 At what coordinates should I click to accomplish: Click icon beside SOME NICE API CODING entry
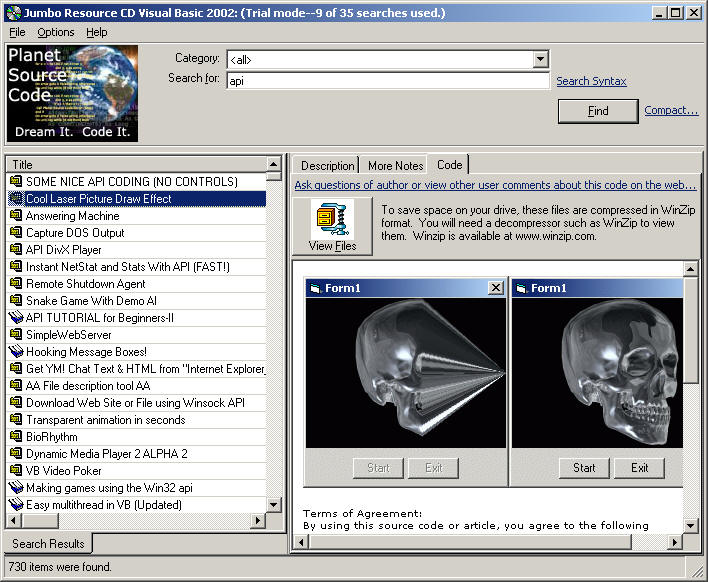15,181
